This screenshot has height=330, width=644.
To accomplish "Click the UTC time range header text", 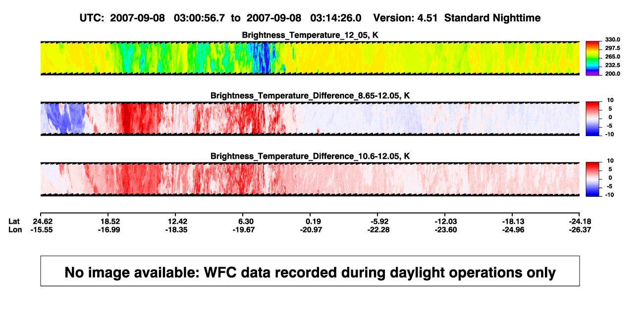I will pos(220,18).
